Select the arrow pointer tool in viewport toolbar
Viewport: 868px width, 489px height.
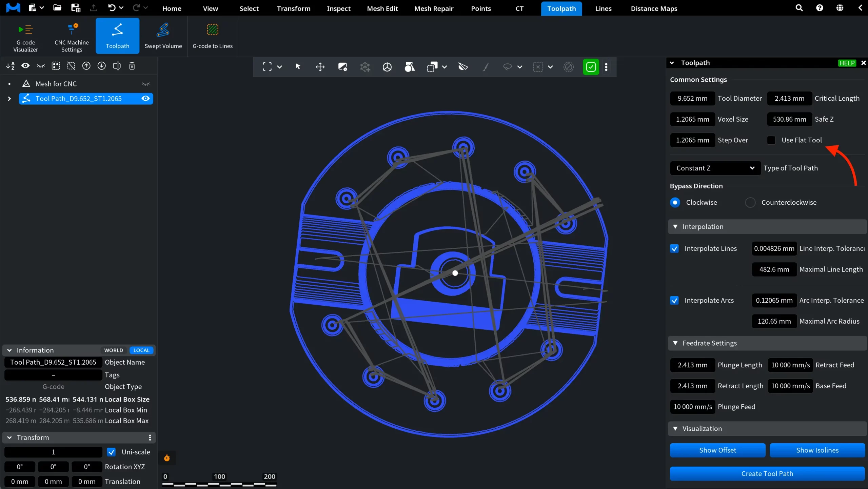[x=298, y=67]
